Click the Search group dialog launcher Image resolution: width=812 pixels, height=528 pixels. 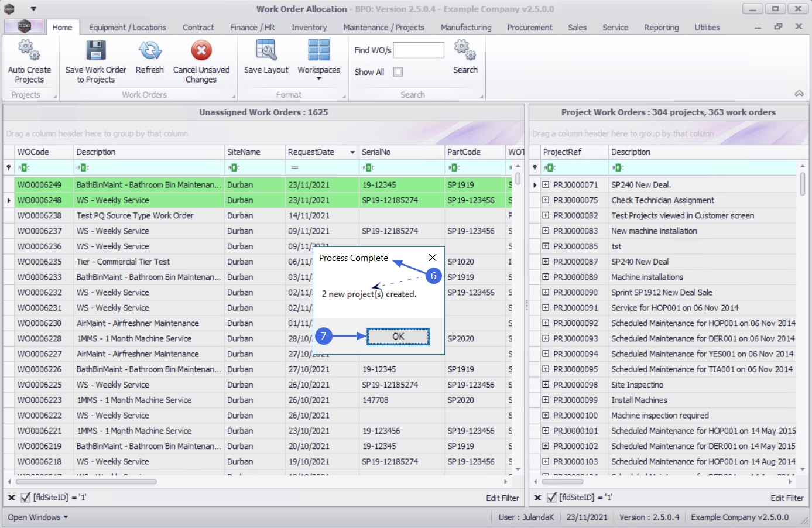pos(482,97)
